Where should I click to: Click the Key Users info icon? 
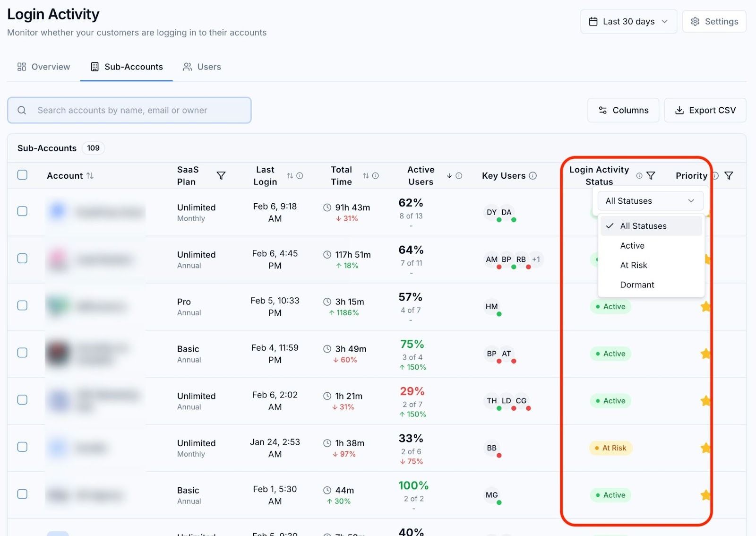533,176
